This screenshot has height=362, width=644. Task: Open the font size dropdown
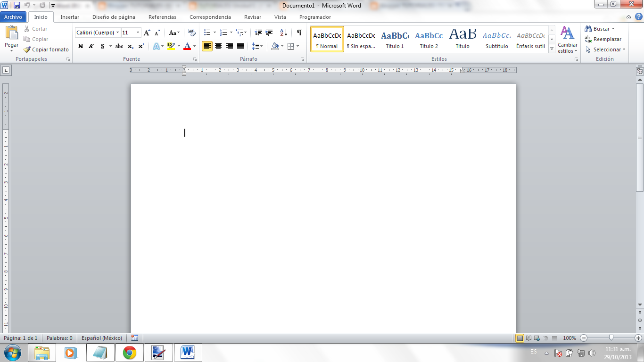(x=137, y=33)
